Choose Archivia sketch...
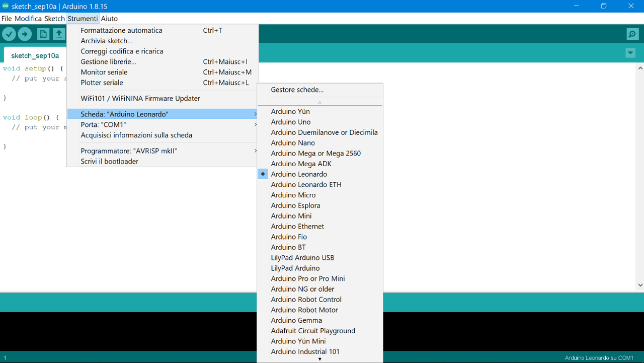644x363 pixels. (x=163, y=41)
